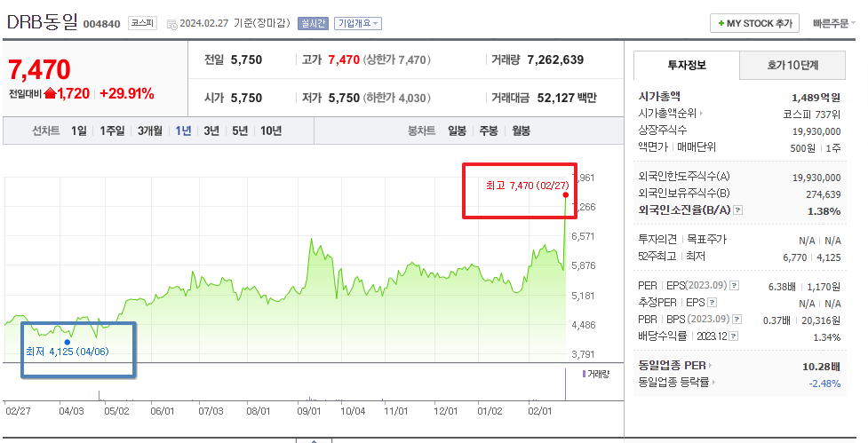This screenshot has height=443, width=868.
Task: Click the arrow icon next to 동일업종 등락률
Action: coord(713,382)
